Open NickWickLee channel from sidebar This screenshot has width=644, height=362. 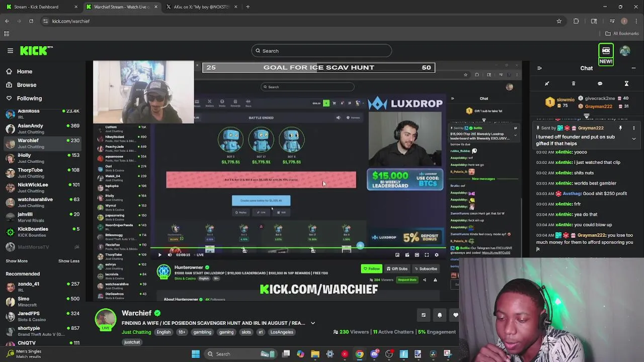point(42,188)
